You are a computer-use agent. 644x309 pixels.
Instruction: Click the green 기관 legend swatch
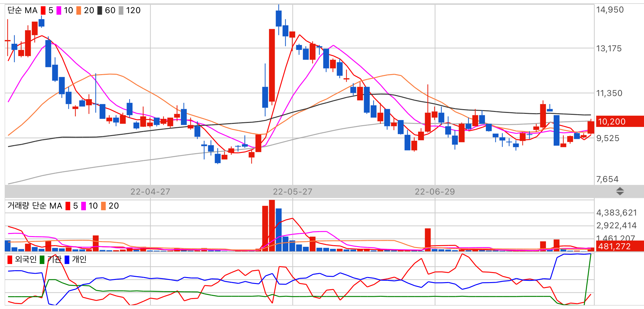(x=42, y=260)
